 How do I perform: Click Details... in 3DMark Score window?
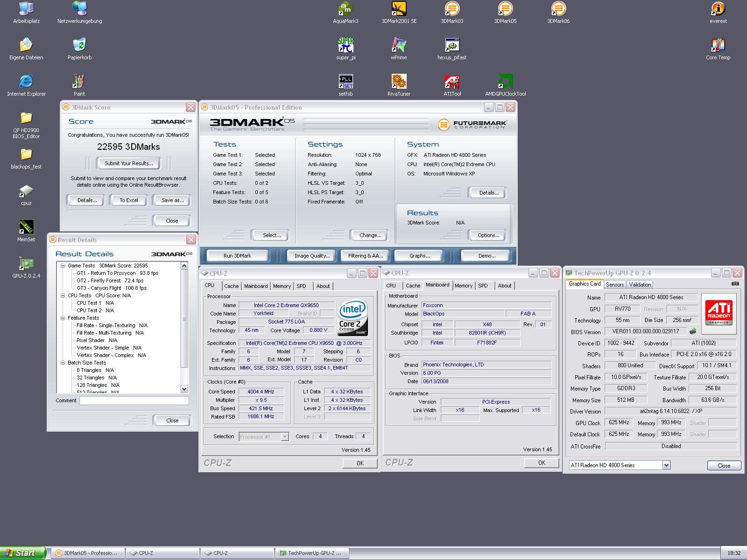pos(87,200)
